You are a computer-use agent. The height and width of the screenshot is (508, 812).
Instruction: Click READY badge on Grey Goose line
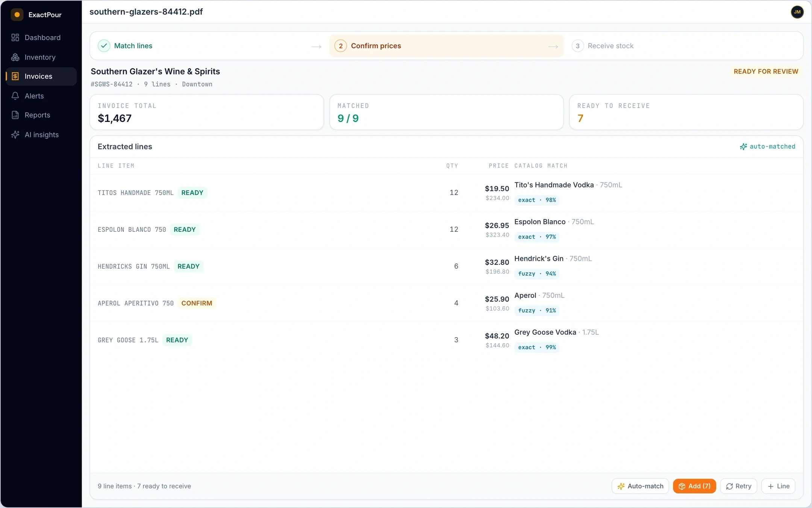177,340
